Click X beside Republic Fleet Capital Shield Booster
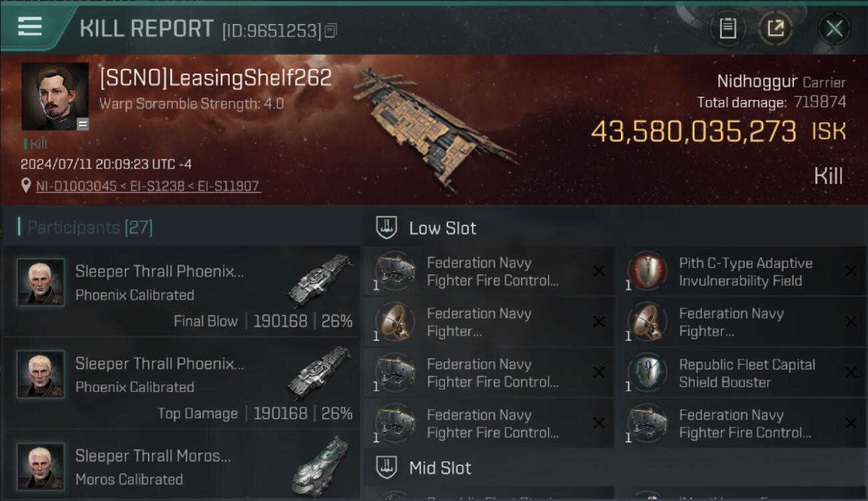 pos(851,373)
